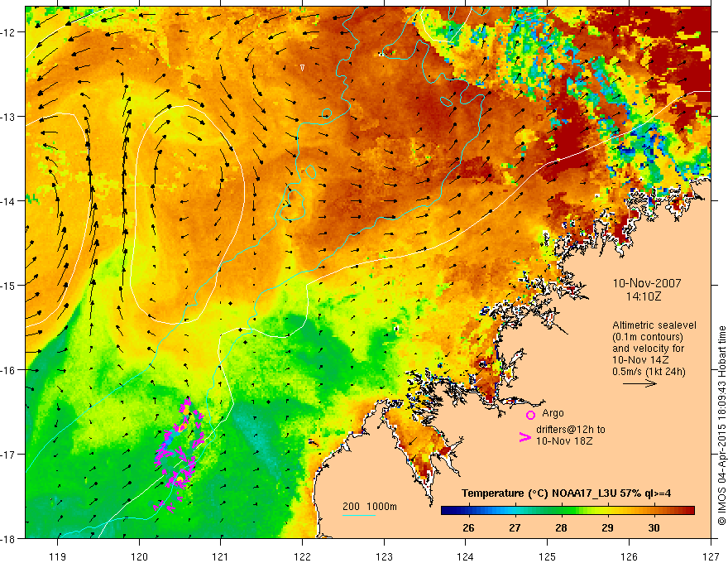The width and height of the screenshot is (728, 563).
Task: Click longitude axis label "122"
Action: [x=302, y=557]
